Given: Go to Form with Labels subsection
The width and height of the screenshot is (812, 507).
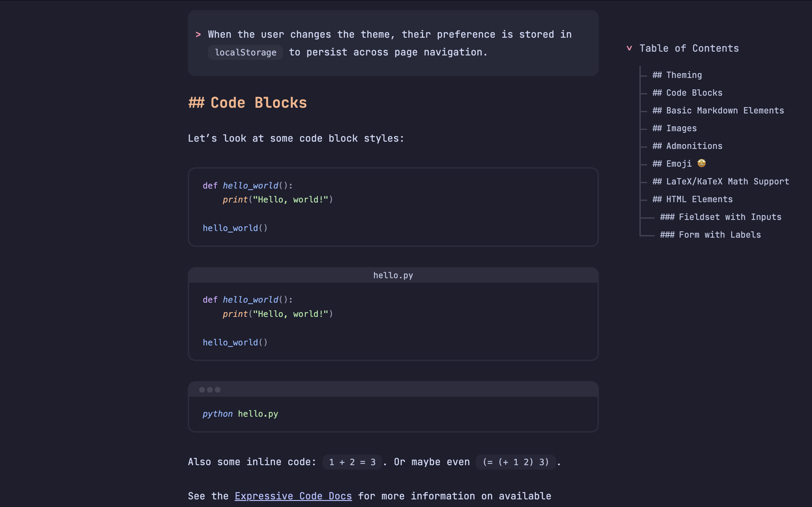Looking at the screenshot, I should coord(710,235).
